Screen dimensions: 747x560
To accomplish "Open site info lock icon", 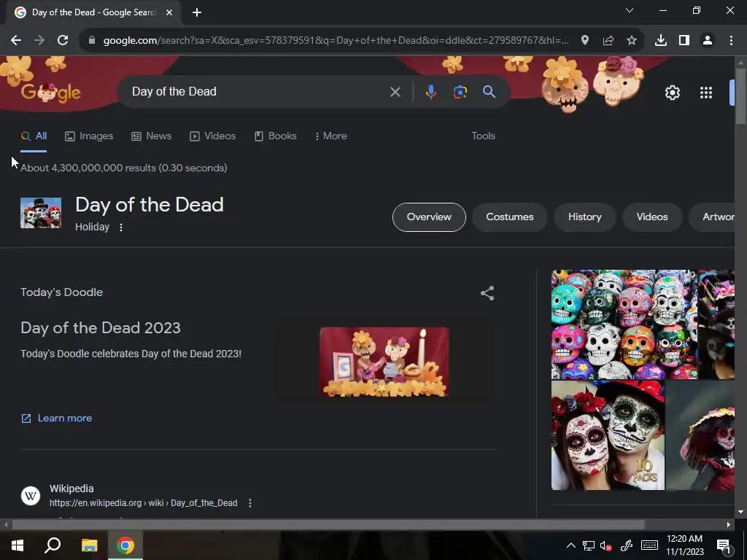I will (91, 41).
